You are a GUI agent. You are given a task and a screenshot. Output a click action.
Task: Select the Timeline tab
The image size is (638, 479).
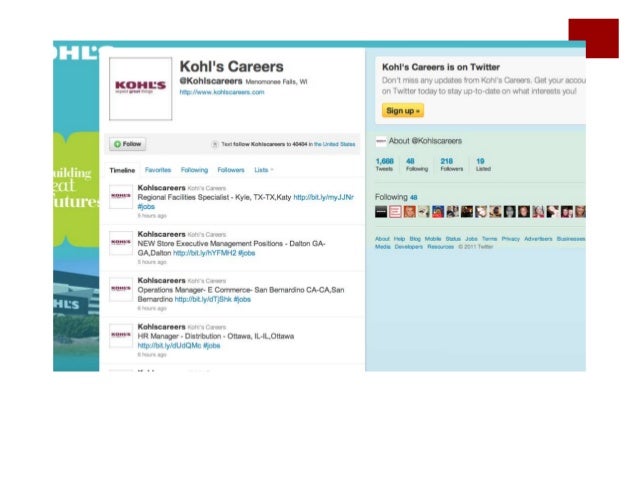(122, 170)
